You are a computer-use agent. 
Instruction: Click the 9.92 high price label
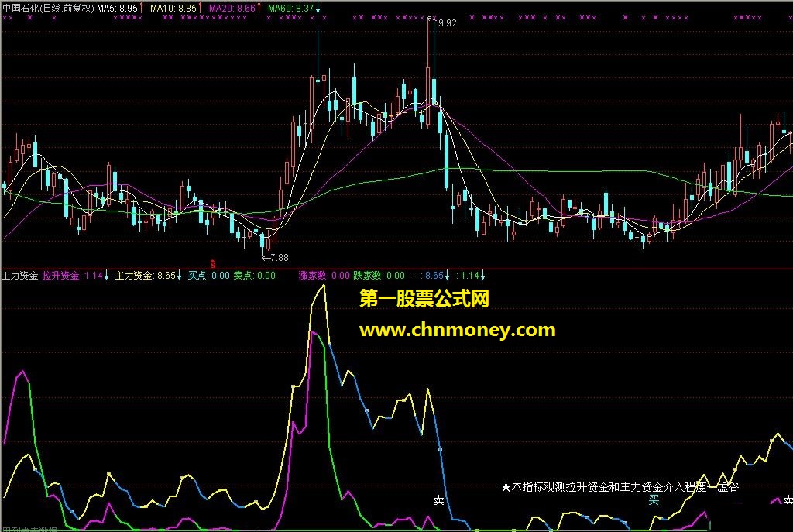pyautogui.click(x=447, y=22)
